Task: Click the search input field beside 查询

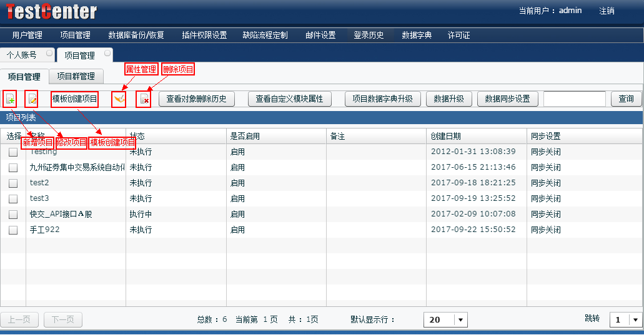Action: (x=574, y=99)
